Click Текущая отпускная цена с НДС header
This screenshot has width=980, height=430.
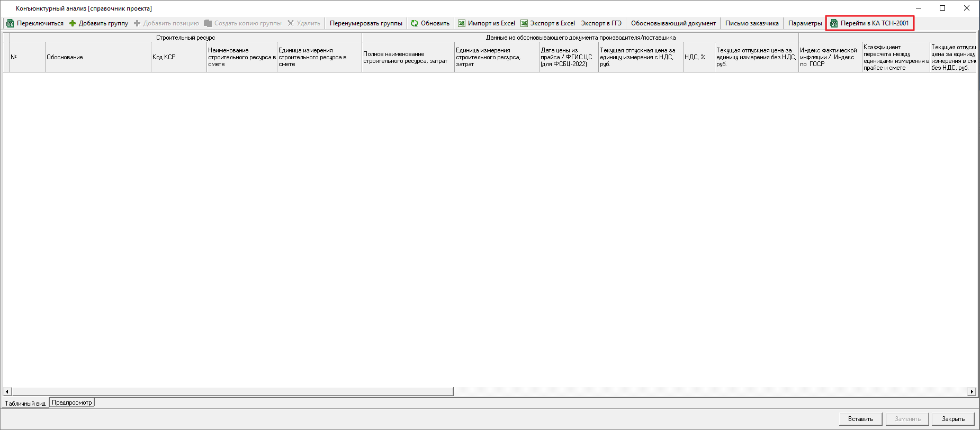point(641,57)
